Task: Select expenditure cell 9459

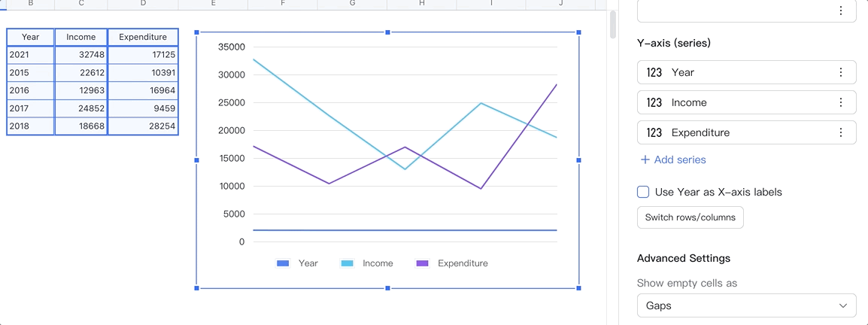Action: (x=143, y=108)
